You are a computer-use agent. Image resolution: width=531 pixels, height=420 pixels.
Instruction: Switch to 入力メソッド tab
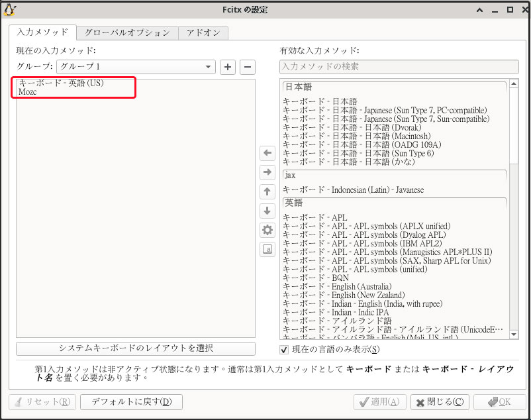point(42,32)
